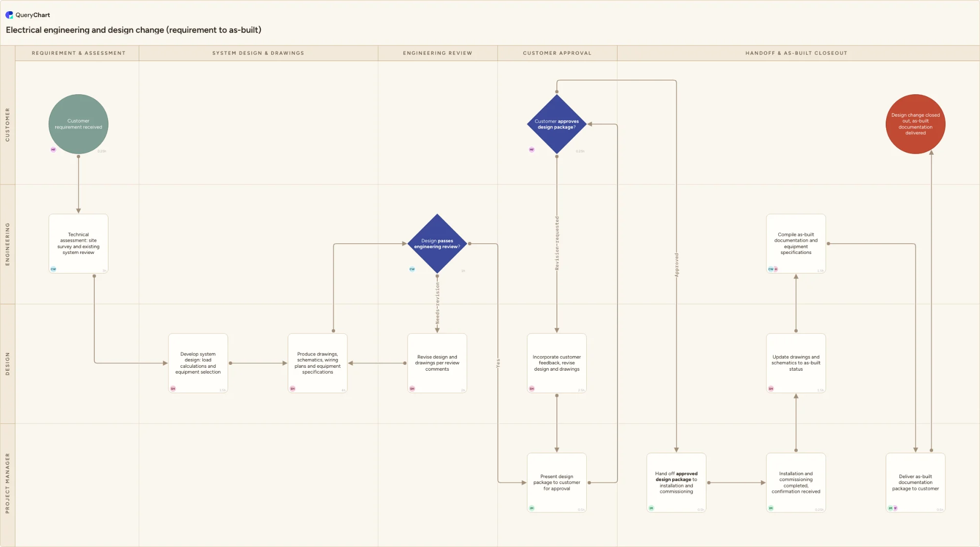Click the Handoff & As-Built Closeout column header
The image size is (980, 547).
pos(796,53)
